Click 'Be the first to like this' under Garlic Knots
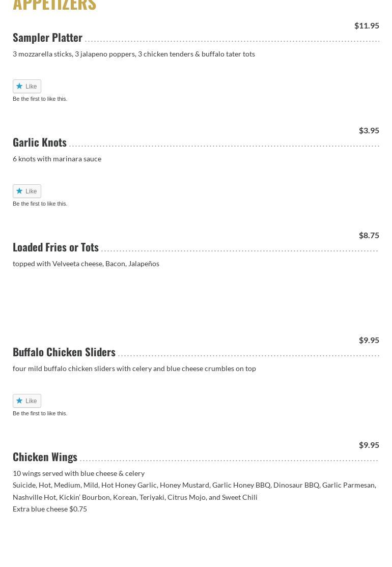This screenshot has width=392, height=567. tap(40, 204)
